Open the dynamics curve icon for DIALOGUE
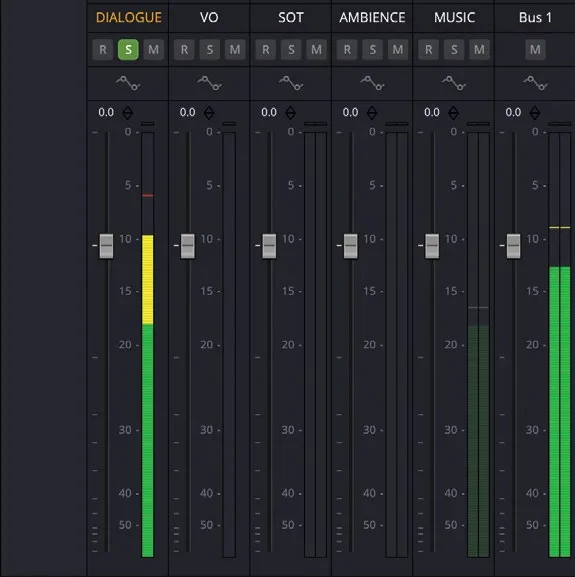The width and height of the screenshot is (575, 577). (128, 83)
